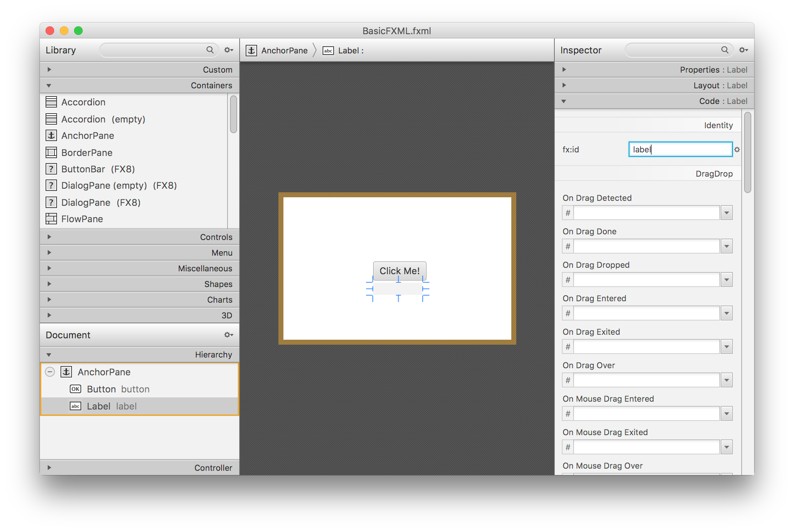
Task: Click the Inspector vertical scrollbar thumb
Action: (747, 152)
